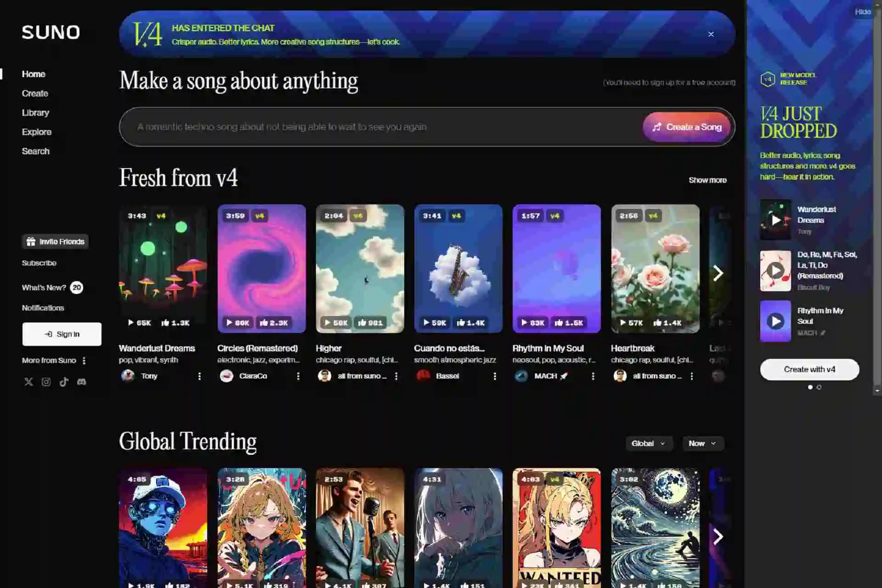
Task: Click the Circles (Remastered) title
Action: (x=257, y=348)
